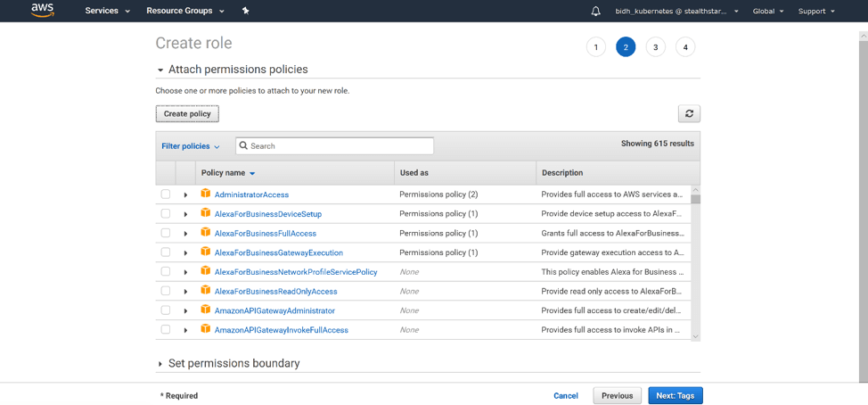Click the policy table scrollbar thumb
The height and width of the screenshot is (405, 868).
[695, 200]
